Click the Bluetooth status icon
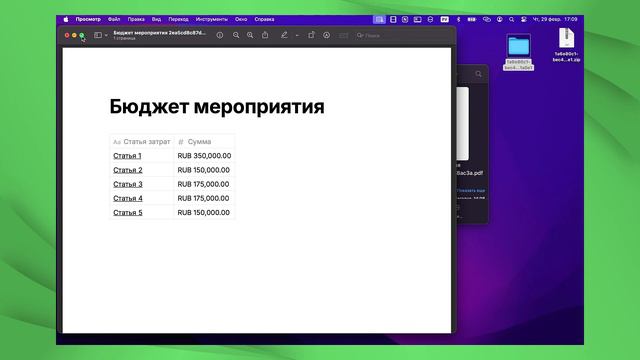This screenshot has height=360, width=640. point(458,19)
